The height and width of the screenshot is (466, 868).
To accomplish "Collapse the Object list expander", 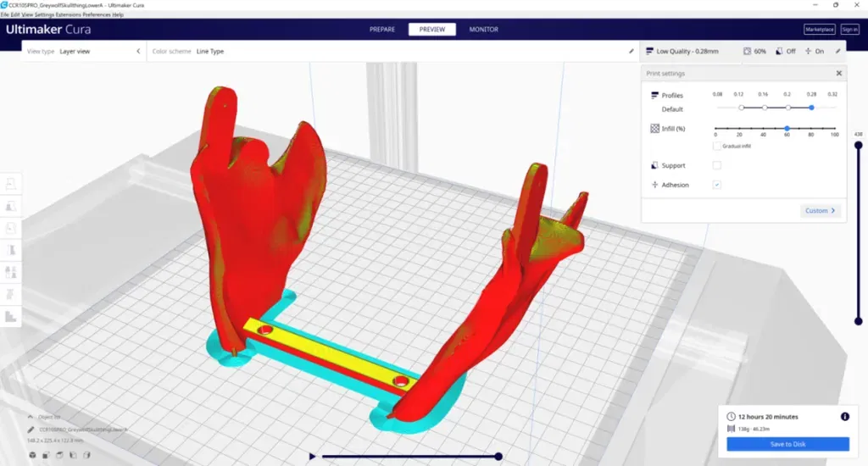I will click(x=31, y=417).
